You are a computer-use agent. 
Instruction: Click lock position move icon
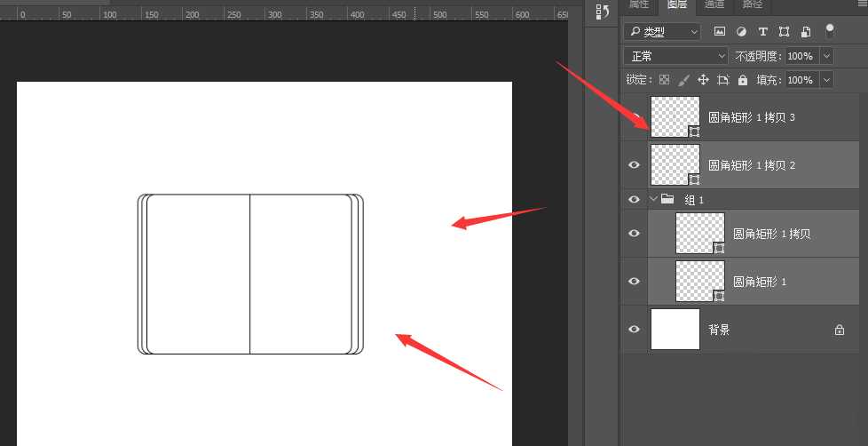click(x=703, y=80)
